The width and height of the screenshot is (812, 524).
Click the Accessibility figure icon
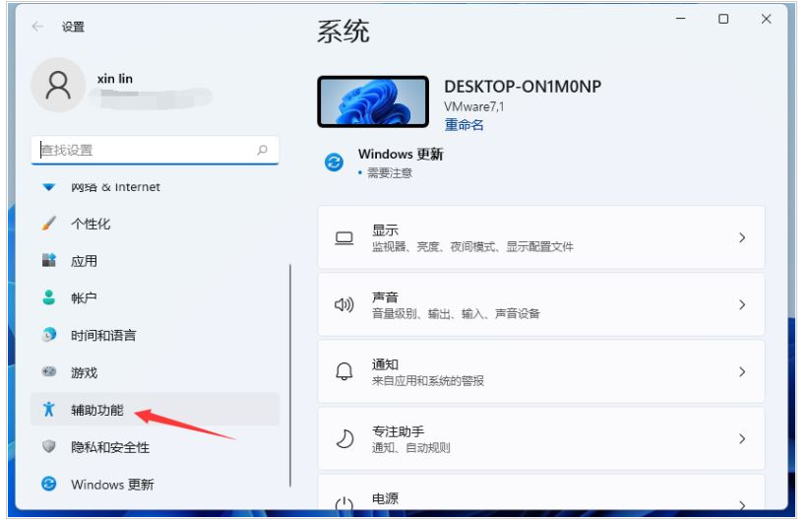coord(49,410)
